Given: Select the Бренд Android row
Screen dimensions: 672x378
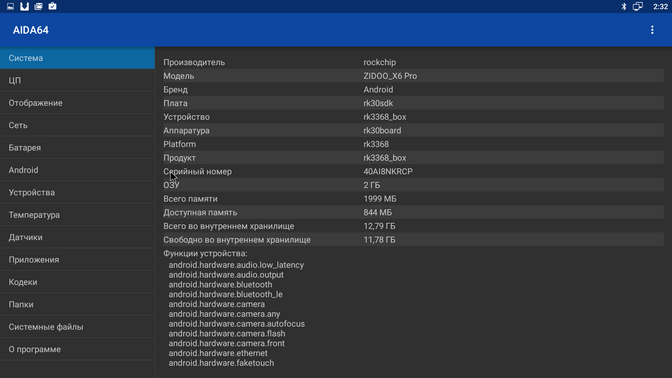Looking at the screenshot, I should pos(413,90).
